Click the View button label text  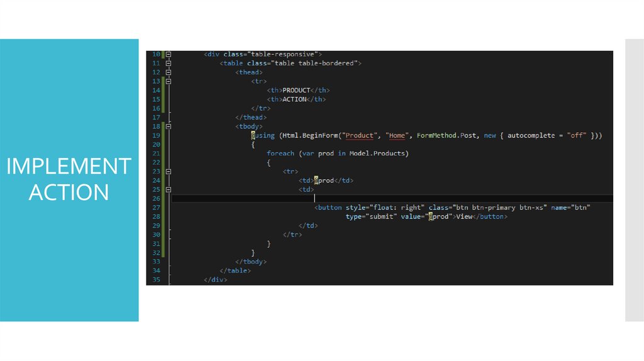pyautogui.click(x=464, y=217)
